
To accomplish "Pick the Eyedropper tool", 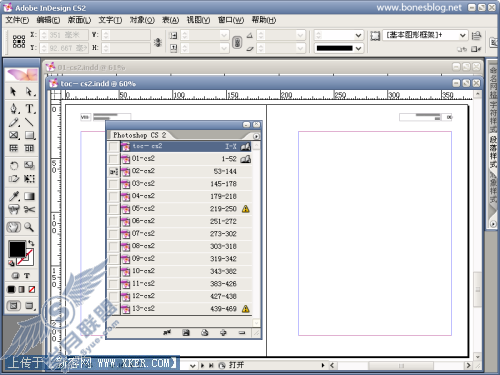I will (x=14, y=196).
